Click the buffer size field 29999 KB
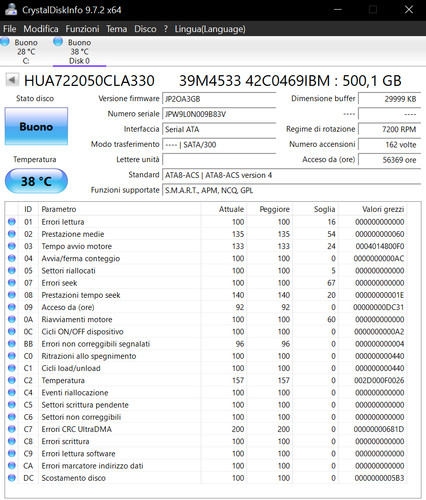Screen dimensions: 426x500 (x=389, y=99)
